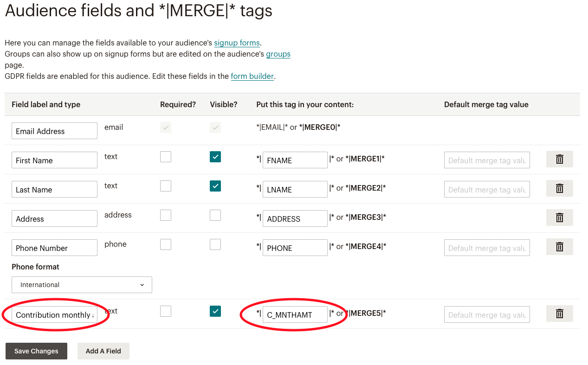Trash the Contribution monthly field
588x365 pixels.
[559, 314]
